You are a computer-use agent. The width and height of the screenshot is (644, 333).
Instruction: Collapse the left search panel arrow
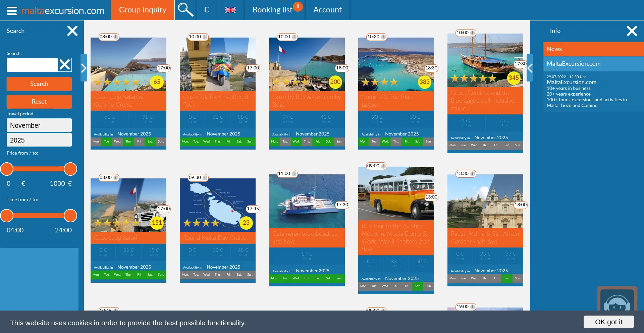click(x=84, y=68)
